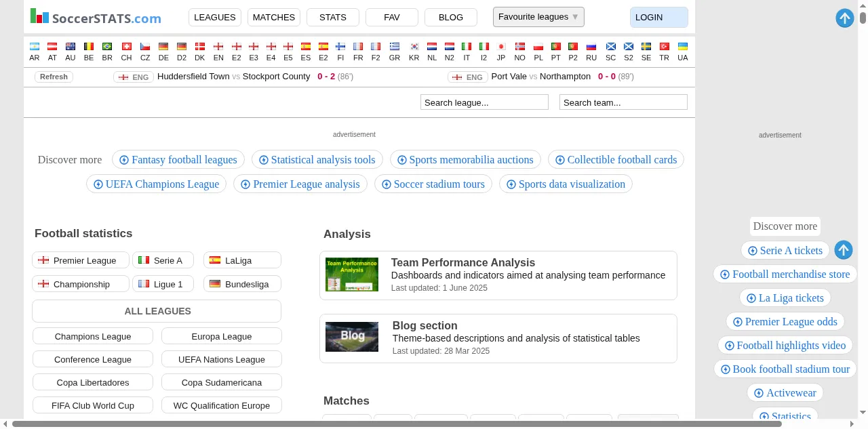Click the blue up-arrow beside Serie A tickets
This screenshot has height=429, width=868.
pyautogui.click(x=844, y=250)
